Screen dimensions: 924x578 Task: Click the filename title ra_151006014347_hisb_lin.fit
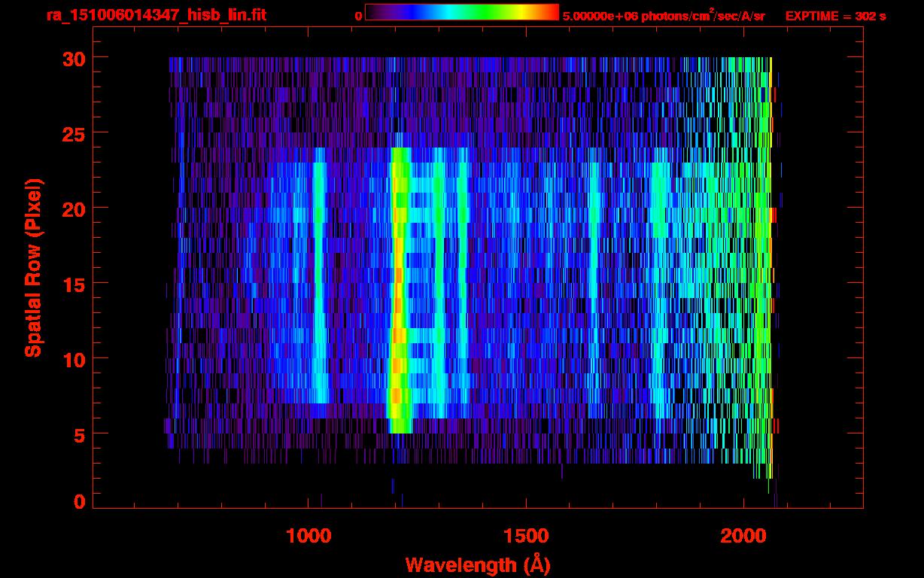(x=156, y=15)
